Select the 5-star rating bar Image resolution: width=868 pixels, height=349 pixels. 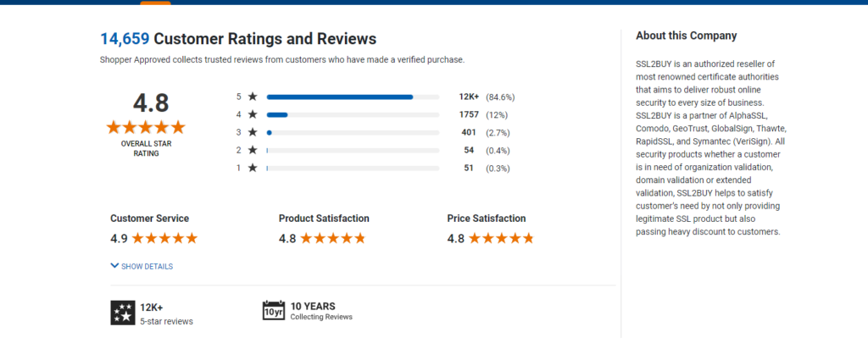click(353, 97)
